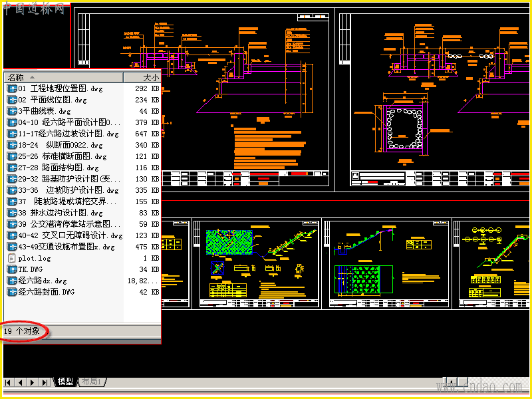Click the icon for 38 排水边沟设计图.dwg
Screen dimensions: 532x399
click(x=12, y=213)
